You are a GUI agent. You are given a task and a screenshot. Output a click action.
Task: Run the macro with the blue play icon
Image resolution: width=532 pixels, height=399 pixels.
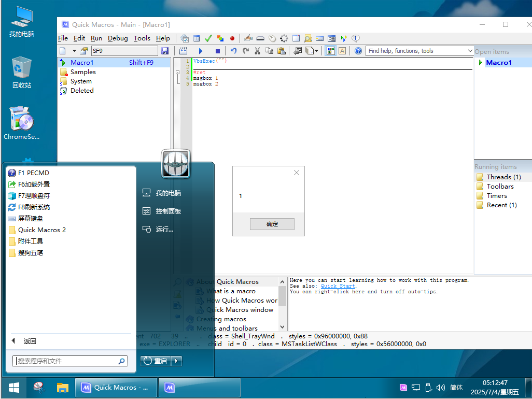tap(201, 51)
